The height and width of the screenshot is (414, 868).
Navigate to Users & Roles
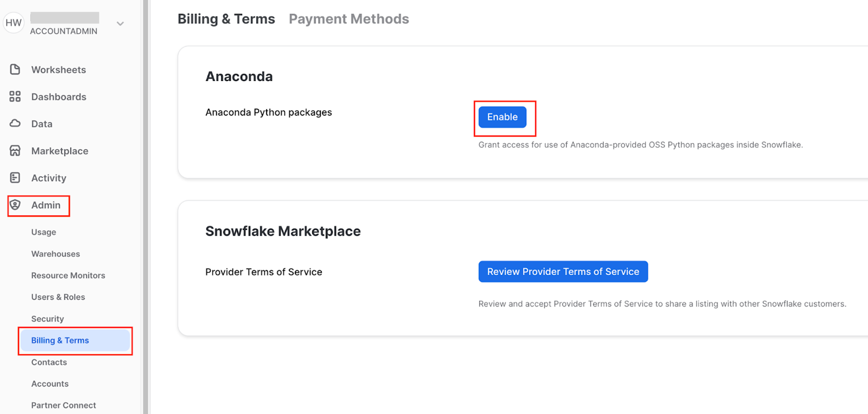pyautogui.click(x=58, y=297)
